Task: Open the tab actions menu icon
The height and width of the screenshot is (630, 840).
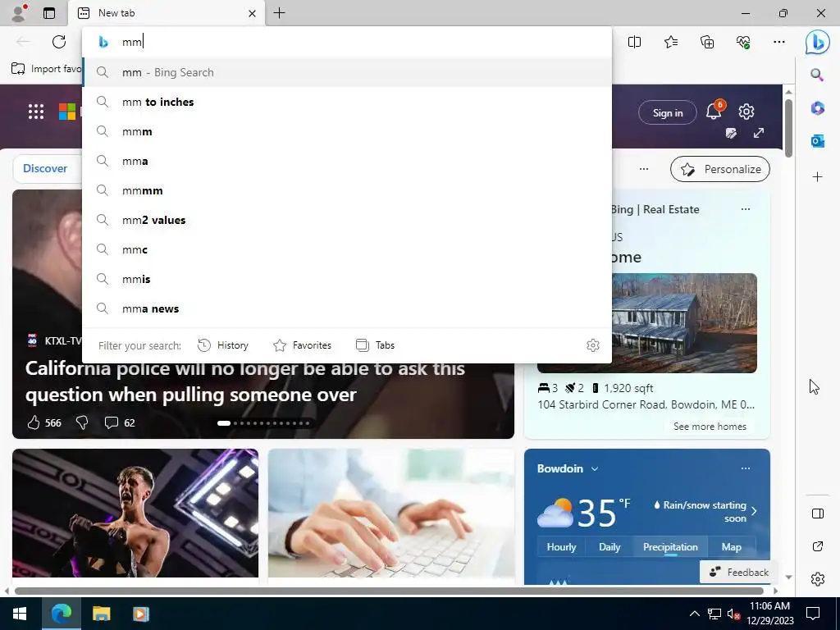Action: point(49,13)
